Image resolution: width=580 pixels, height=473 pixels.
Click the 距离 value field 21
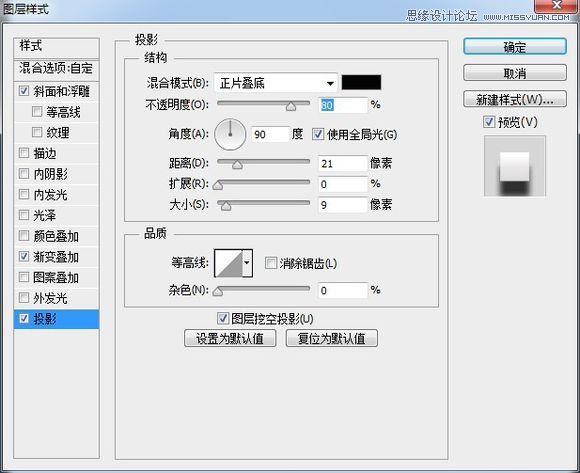[343, 163]
